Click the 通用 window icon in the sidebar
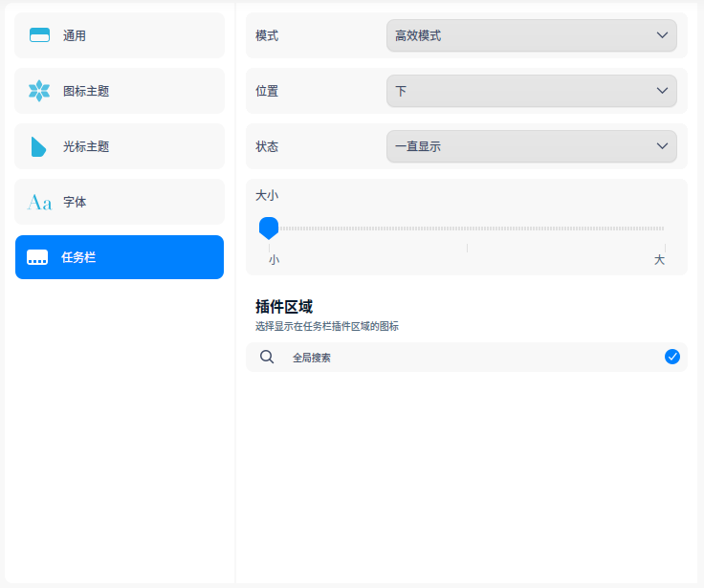This screenshot has width=704, height=588. [x=39, y=35]
